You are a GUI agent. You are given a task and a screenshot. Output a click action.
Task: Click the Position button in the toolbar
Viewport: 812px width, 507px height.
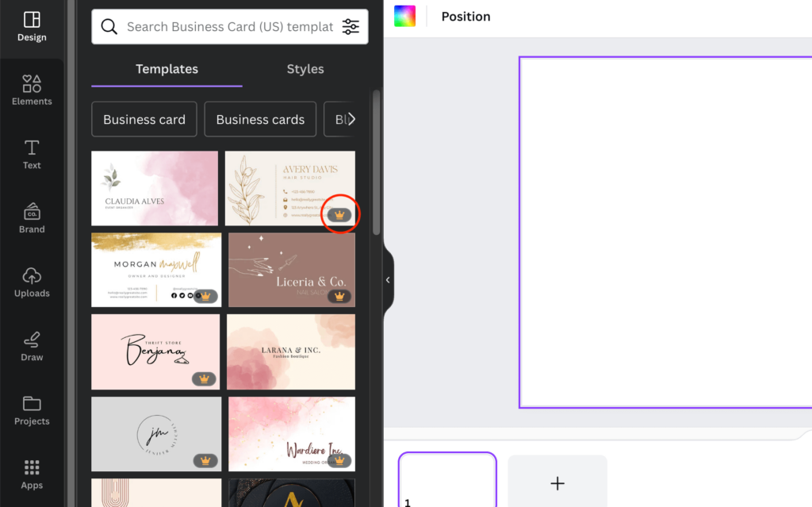(465, 16)
